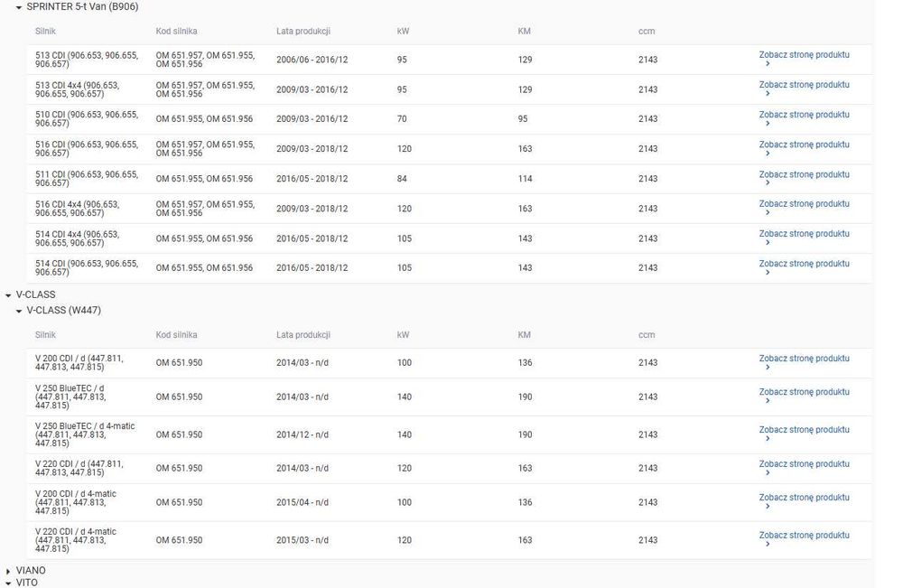Click the chevron arrow in the 516 CDI 4x4 row
The height and width of the screenshot is (588, 903).
click(x=768, y=212)
